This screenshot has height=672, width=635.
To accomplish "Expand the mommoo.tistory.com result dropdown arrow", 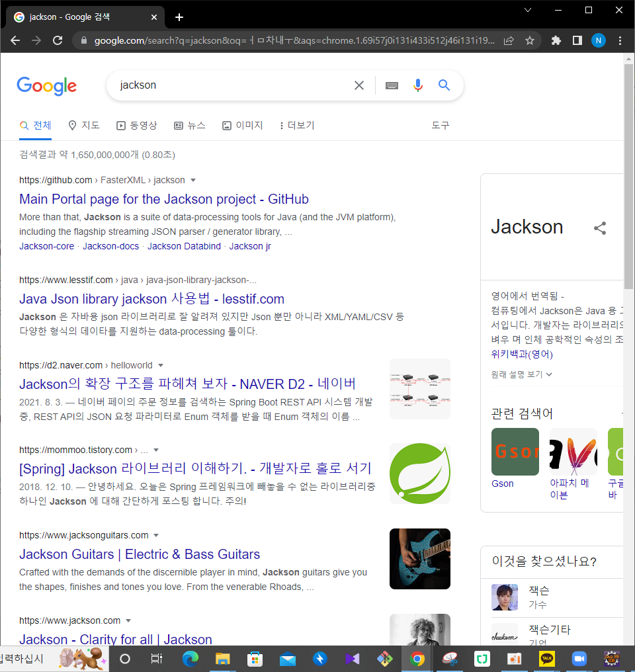I will (x=156, y=450).
